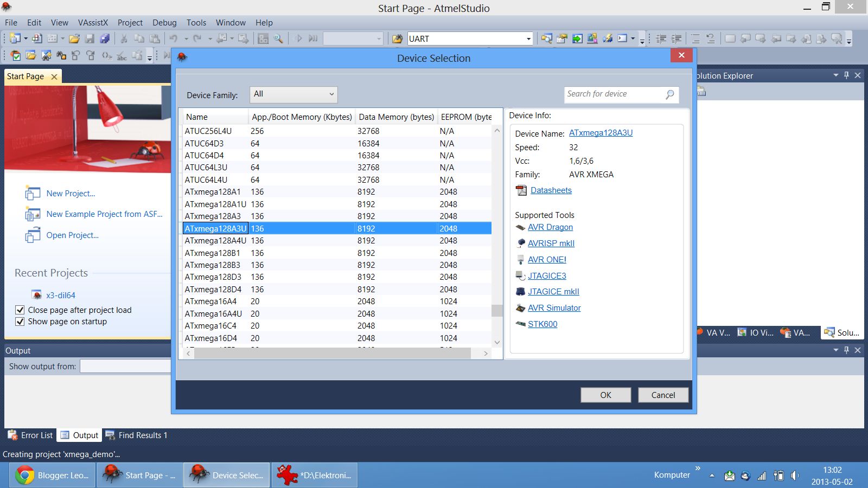Click the volume speaker tray icon
This screenshot has height=488, width=868.
(795, 476)
